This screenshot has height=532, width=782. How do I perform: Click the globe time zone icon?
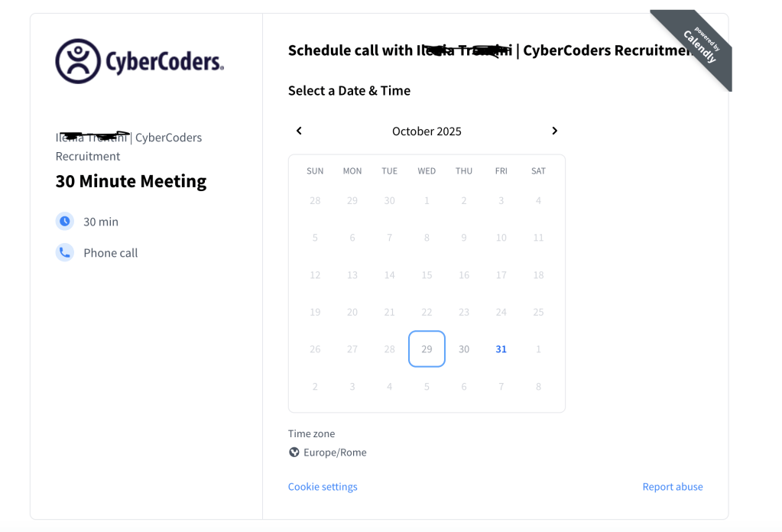(x=294, y=453)
